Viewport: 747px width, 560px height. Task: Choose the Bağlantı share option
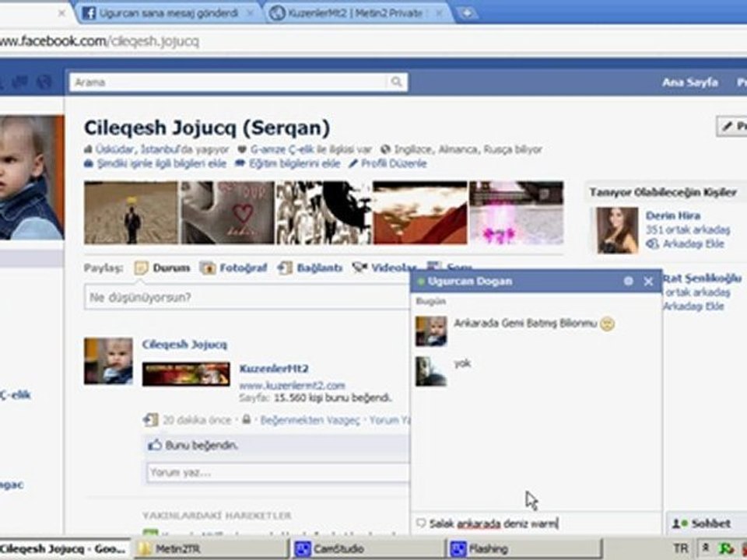[x=310, y=268]
